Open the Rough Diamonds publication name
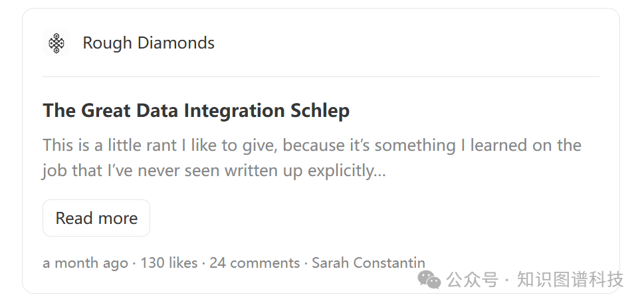This screenshot has width=644, height=305. (x=149, y=43)
